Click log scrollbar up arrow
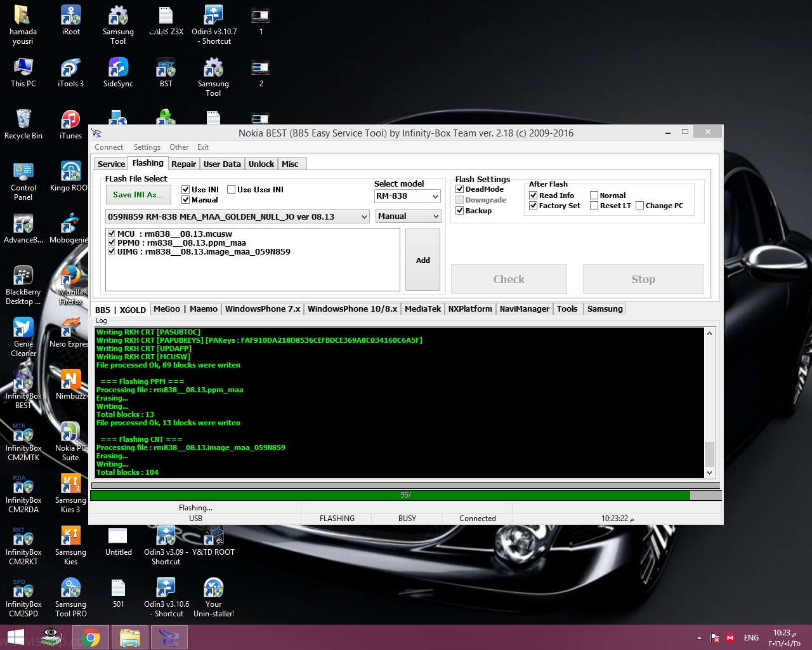The height and width of the screenshot is (650, 812). click(709, 333)
